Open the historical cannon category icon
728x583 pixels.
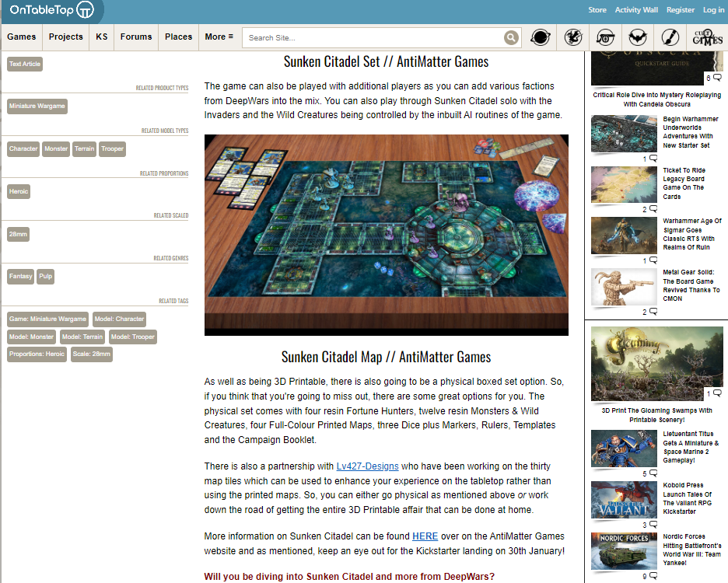[x=605, y=37]
